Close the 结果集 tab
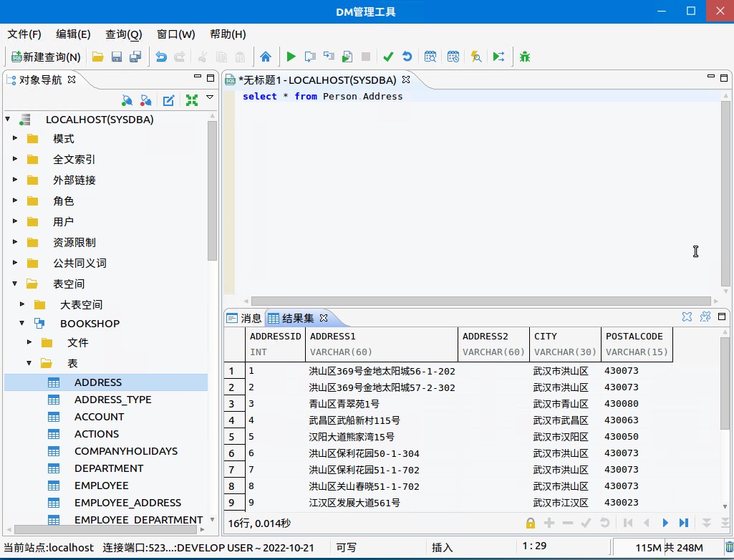The width and height of the screenshot is (734, 560). pos(324,318)
